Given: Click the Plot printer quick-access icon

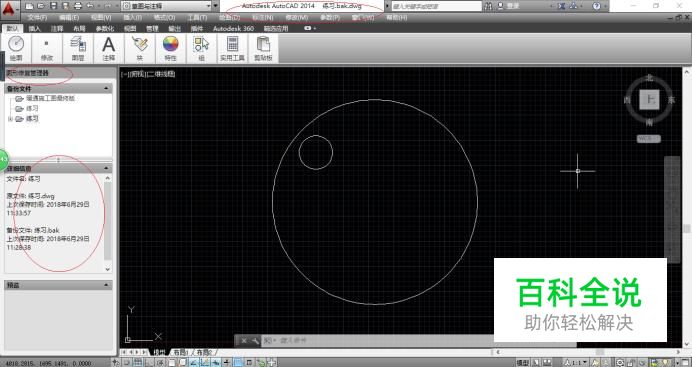Looking at the screenshot, I should pos(78,6).
